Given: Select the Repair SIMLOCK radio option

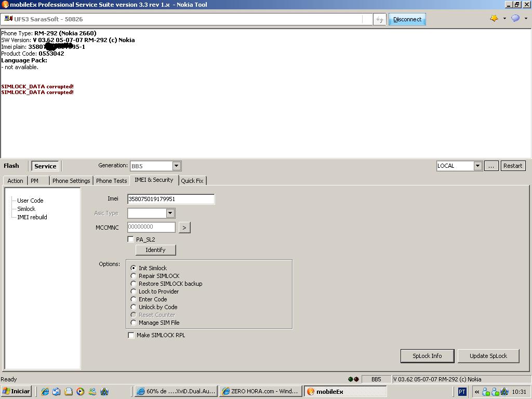Looking at the screenshot, I should [x=134, y=276].
